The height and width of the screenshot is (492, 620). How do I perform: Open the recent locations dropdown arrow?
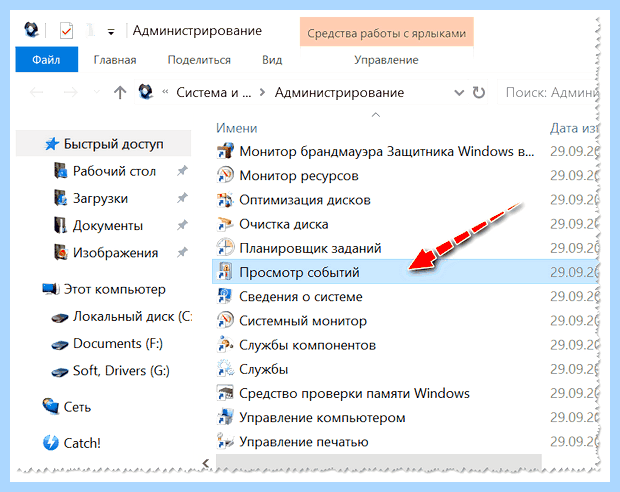click(96, 92)
